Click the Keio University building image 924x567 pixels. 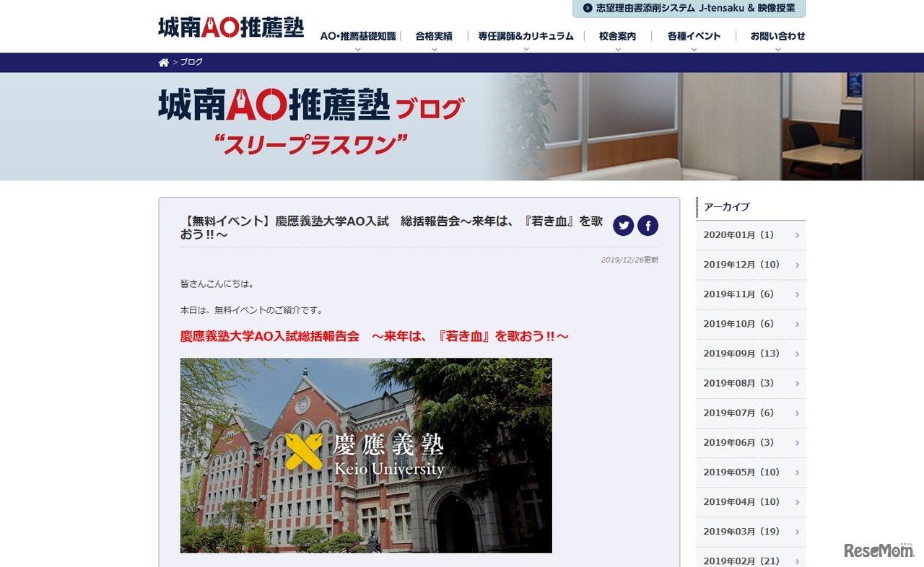[x=366, y=455]
